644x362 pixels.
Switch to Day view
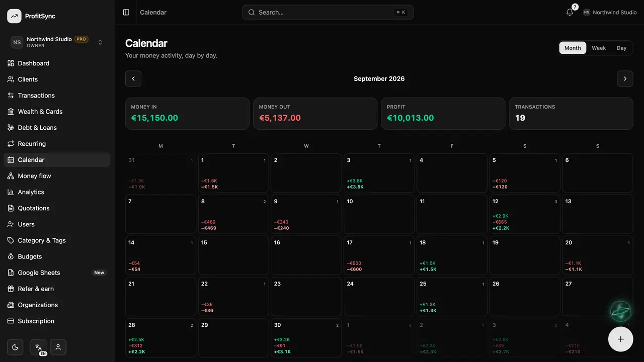[x=621, y=48]
